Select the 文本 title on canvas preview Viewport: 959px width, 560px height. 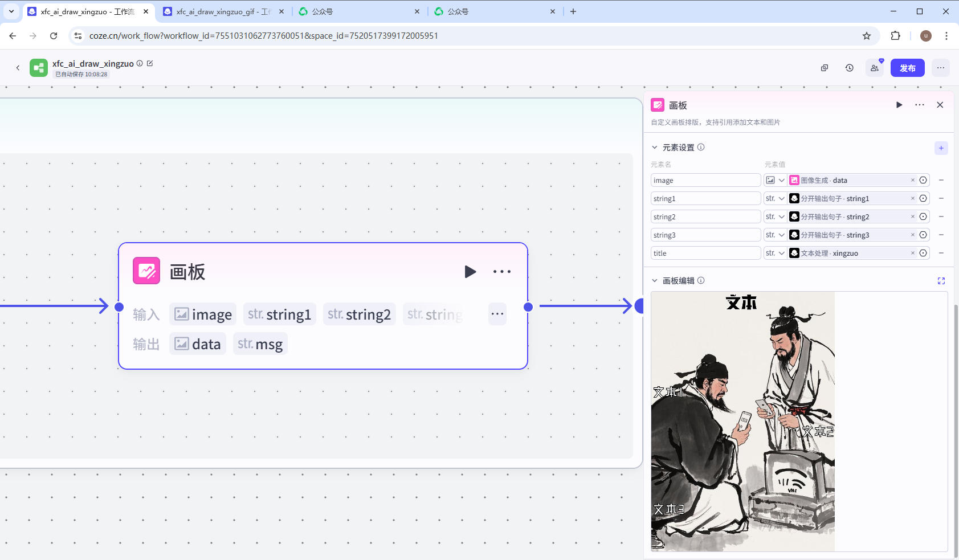(x=741, y=303)
